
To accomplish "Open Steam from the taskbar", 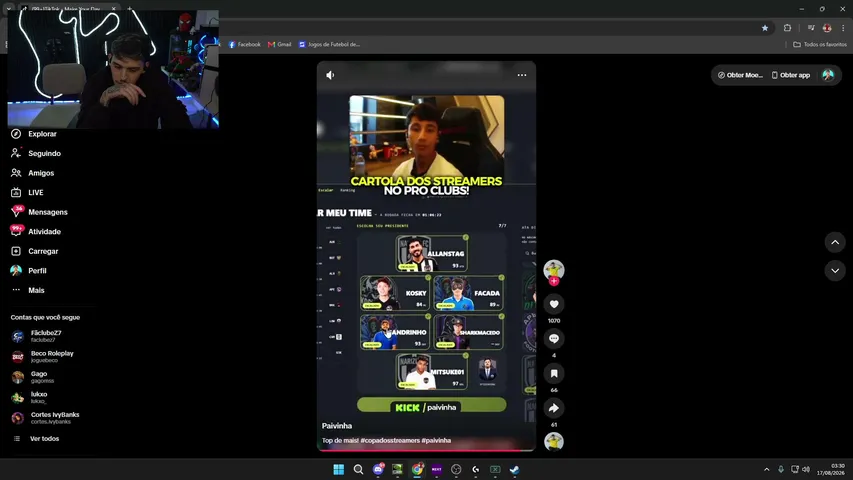I will coord(515,469).
